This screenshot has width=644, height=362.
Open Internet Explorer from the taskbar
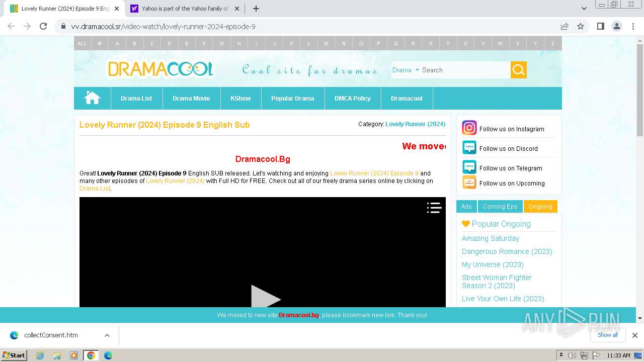[40, 355]
